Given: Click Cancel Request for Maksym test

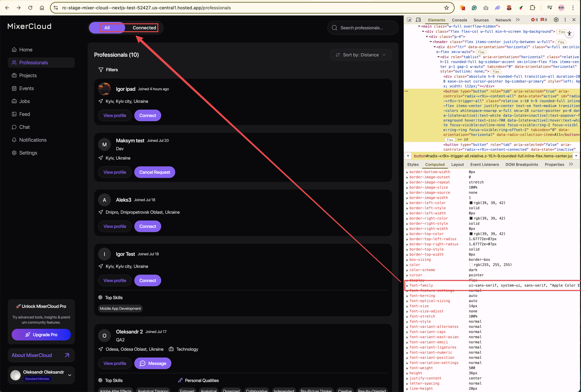Looking at the screenshot, I should (154, 172).
